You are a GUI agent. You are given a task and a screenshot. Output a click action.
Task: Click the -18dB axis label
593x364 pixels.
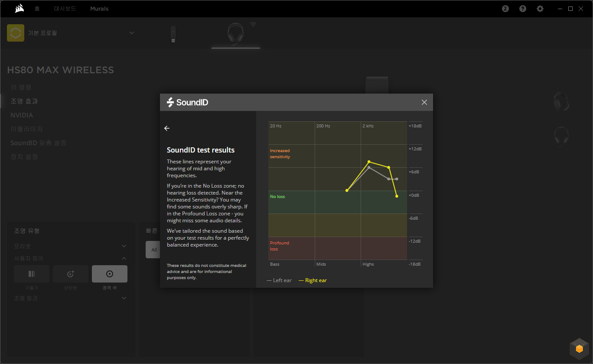415,264
